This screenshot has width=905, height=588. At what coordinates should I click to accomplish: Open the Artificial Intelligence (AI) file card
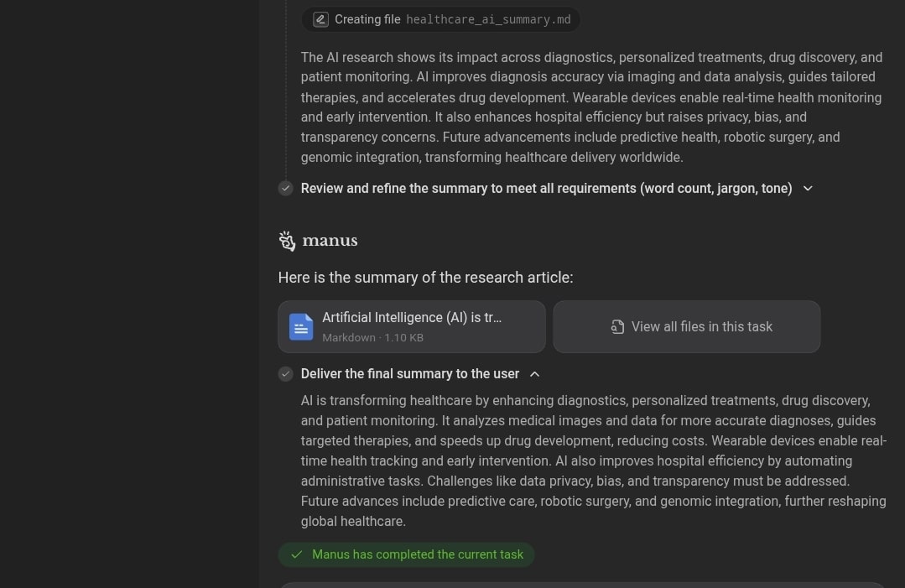tap(412, 326)
